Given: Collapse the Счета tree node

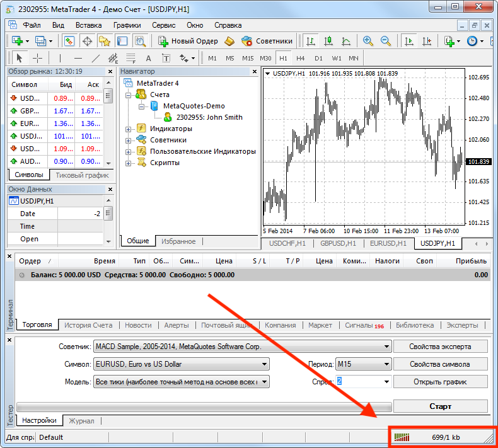Looking at the screenshot, I should pyautogui.click(x=129, y=95).
